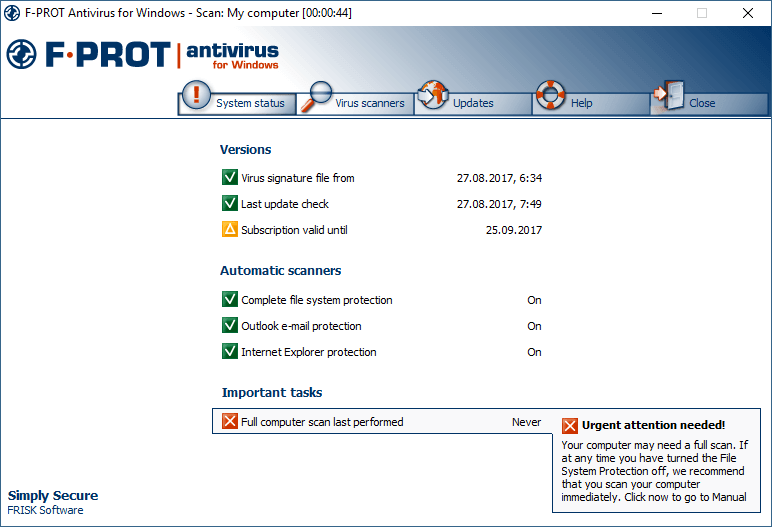Click the subscription date 25.09.2017

[514, 230]
